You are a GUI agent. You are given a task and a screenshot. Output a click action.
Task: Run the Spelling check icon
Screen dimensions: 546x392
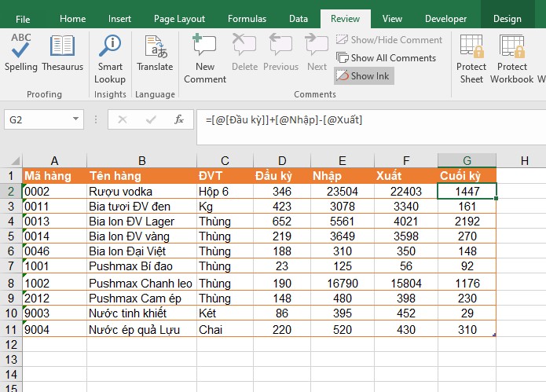[20, 53]
